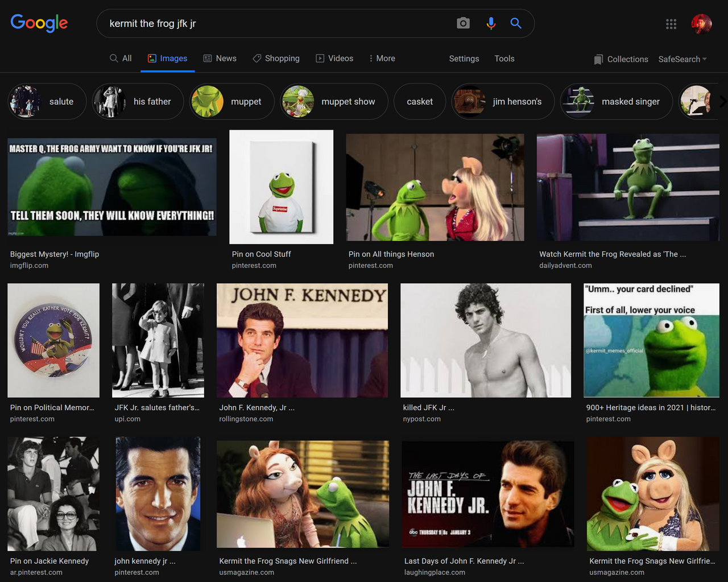Open Watch Kermit the Frog Revealed link

pyautogui.click(x=613, y=254)
